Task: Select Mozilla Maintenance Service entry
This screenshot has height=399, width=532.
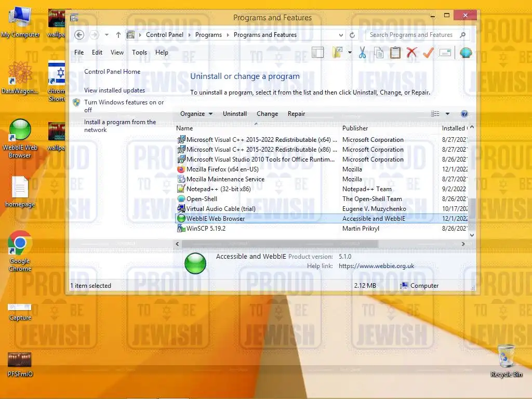Action: tap(322, 179)
